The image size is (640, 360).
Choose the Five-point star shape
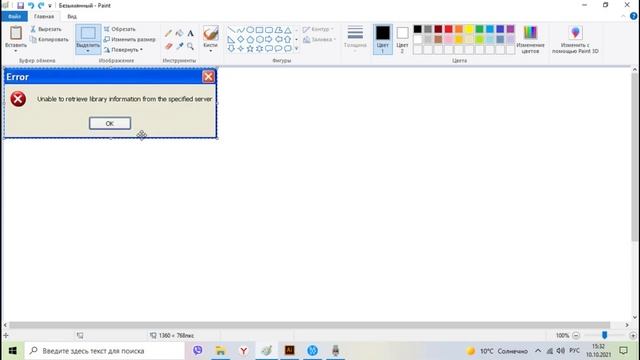coord(250,49)
